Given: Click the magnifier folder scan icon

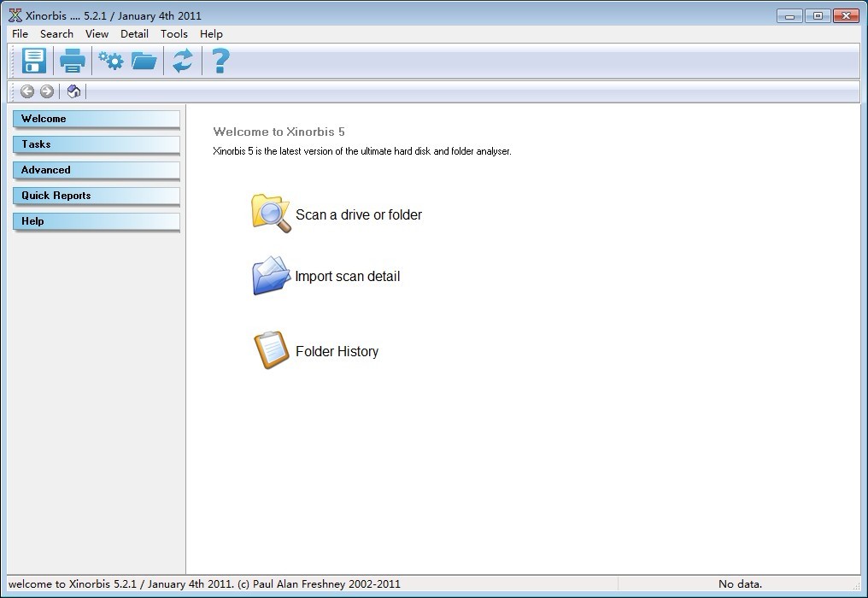Looking at the screenshot, I should coord(271,213).
